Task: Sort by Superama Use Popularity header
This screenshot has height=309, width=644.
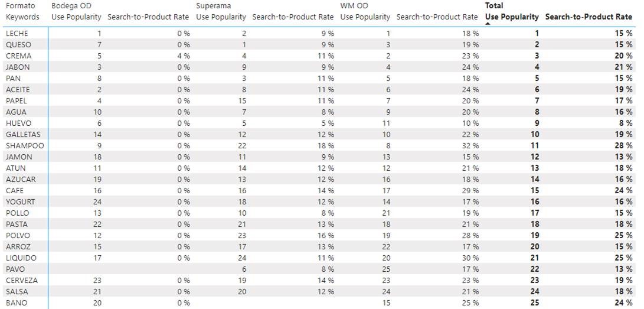Action: point(221,17)
